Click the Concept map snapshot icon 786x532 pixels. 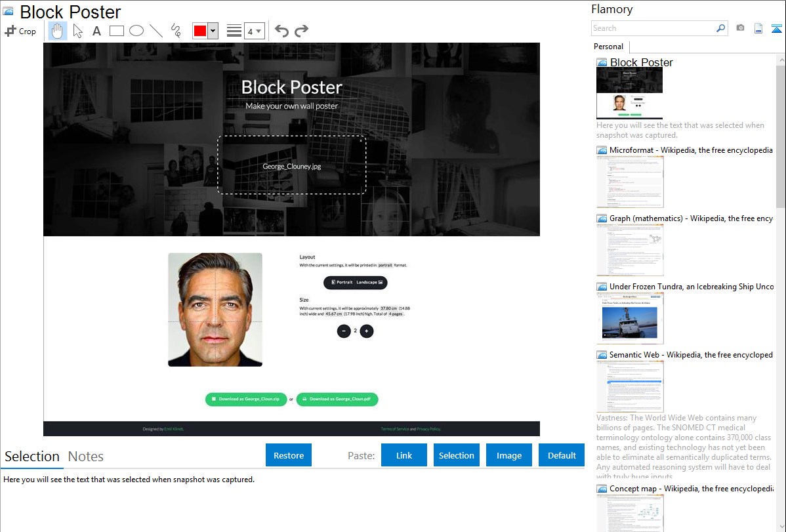click(x=602, y=489)
